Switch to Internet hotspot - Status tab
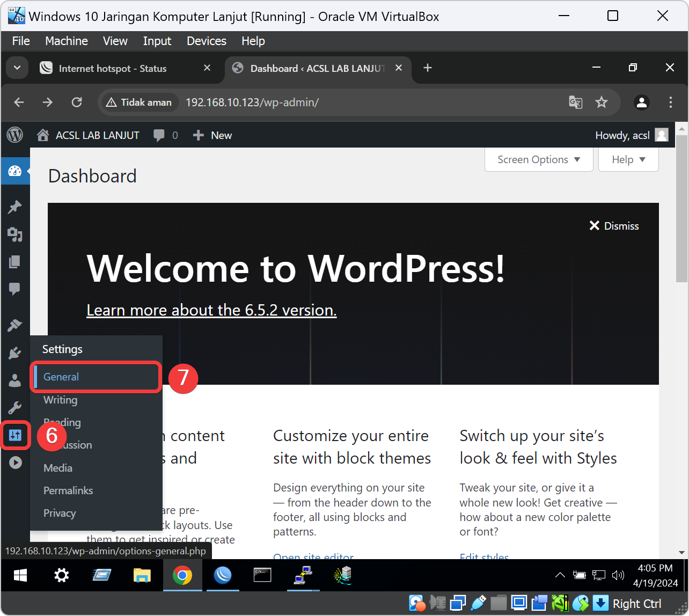This screenshot has width=689, height=616. coord(113,68)
